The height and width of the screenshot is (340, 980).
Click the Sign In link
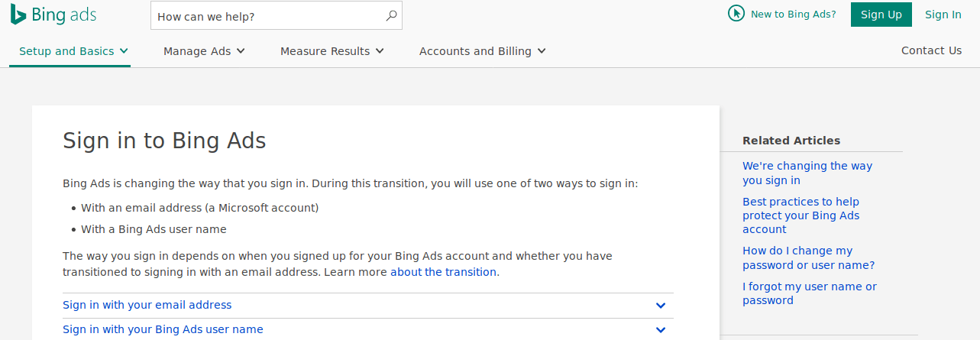[x=943, y=15]
